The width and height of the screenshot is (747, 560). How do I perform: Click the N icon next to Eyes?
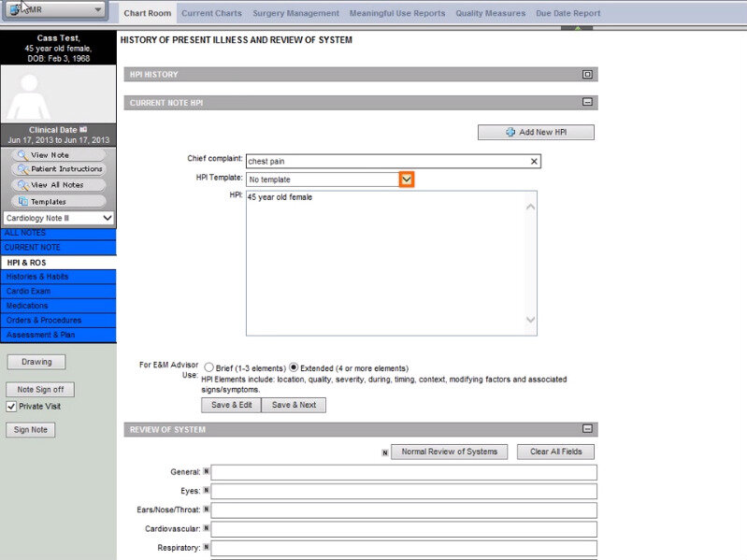pos(206,491)
